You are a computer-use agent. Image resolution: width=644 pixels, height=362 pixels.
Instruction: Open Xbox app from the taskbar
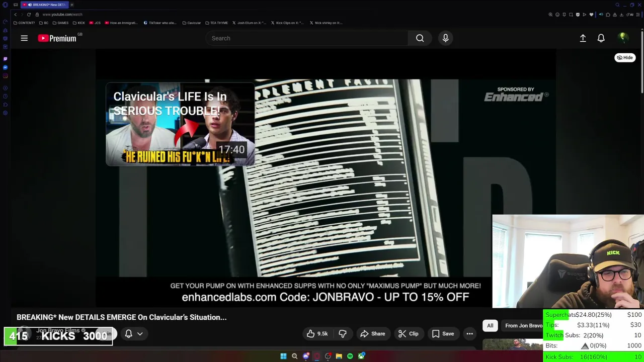tap(361, 356)
